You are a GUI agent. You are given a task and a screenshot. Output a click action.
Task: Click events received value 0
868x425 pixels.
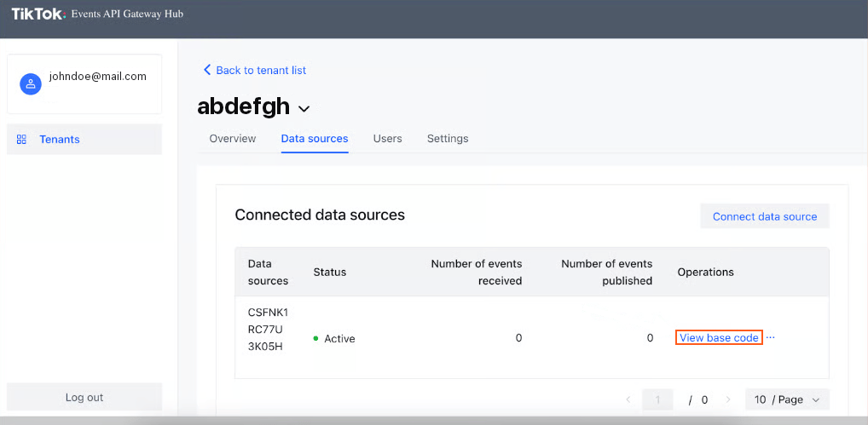point(518,337)
